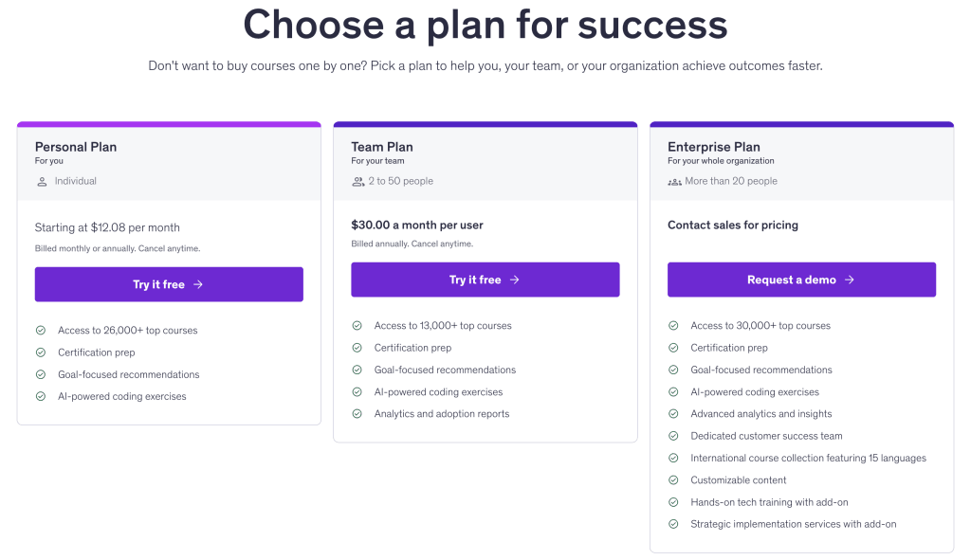Click "Try it free" on the Team Plan
Screen dimensions: 971x560
click(485, 280)
